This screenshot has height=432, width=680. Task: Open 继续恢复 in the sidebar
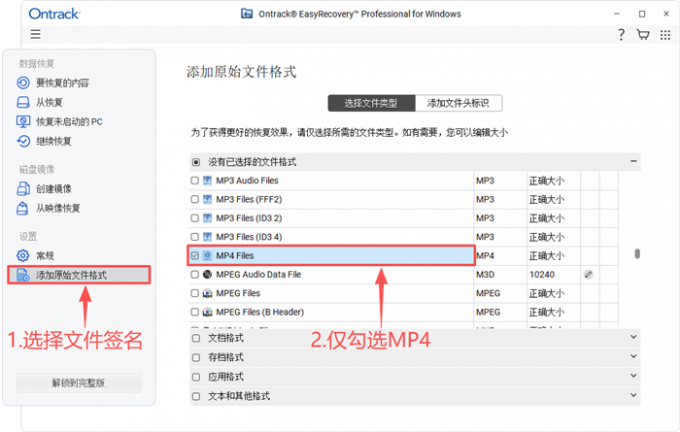point(54,141)
